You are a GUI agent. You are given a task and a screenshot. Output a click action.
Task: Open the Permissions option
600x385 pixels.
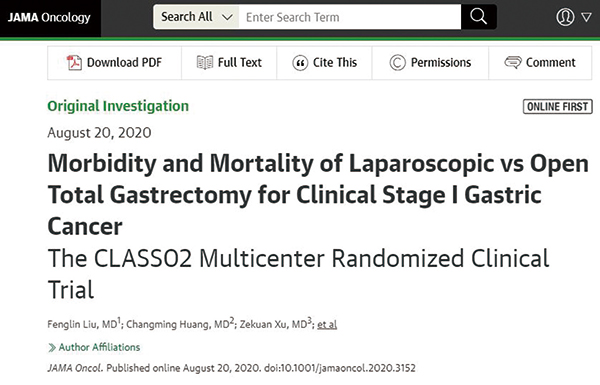(x=430, y=63)
